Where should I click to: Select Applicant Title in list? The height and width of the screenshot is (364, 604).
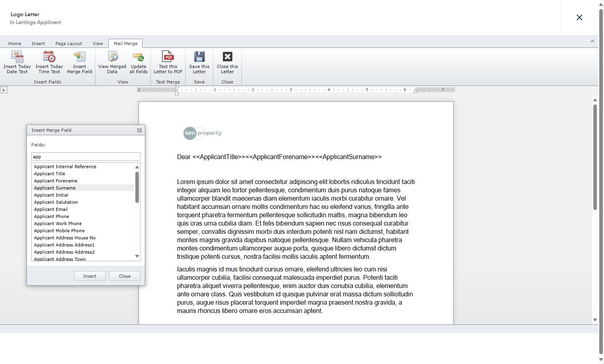(83, 174)
